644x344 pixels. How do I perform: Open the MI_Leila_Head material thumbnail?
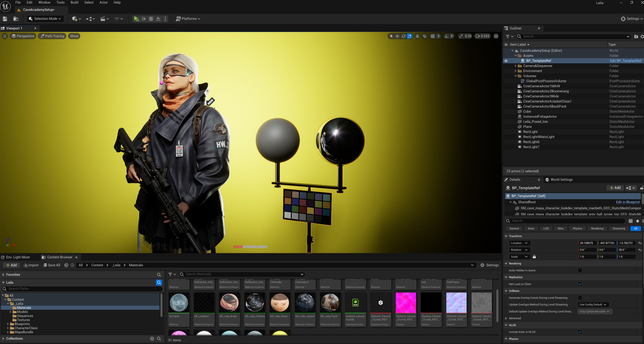point(279,303)
